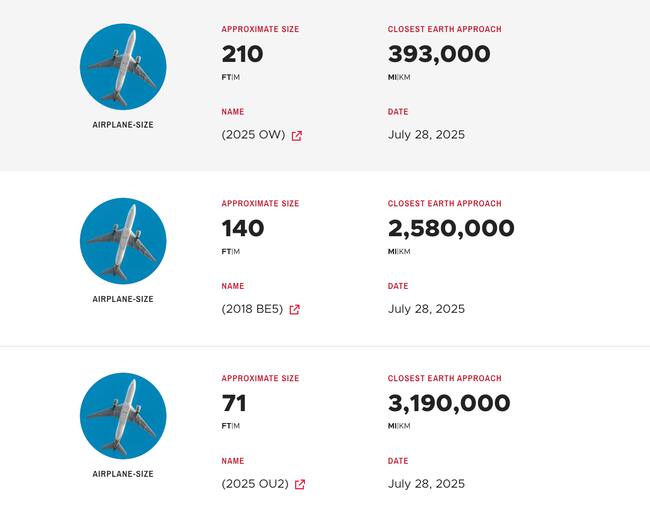Follow the (2018 BE5) name link
This screenshot has height=517, width=650.
click(252, 309)
